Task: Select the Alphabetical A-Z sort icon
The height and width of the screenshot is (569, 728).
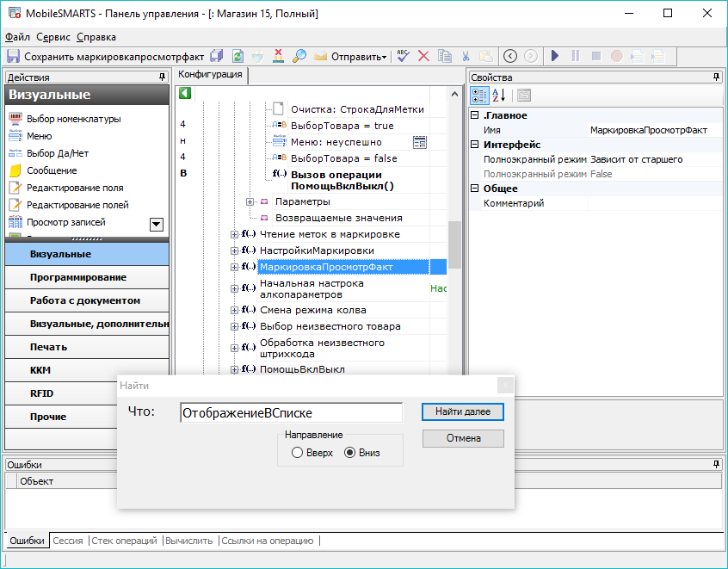Action: coord(498,96)
